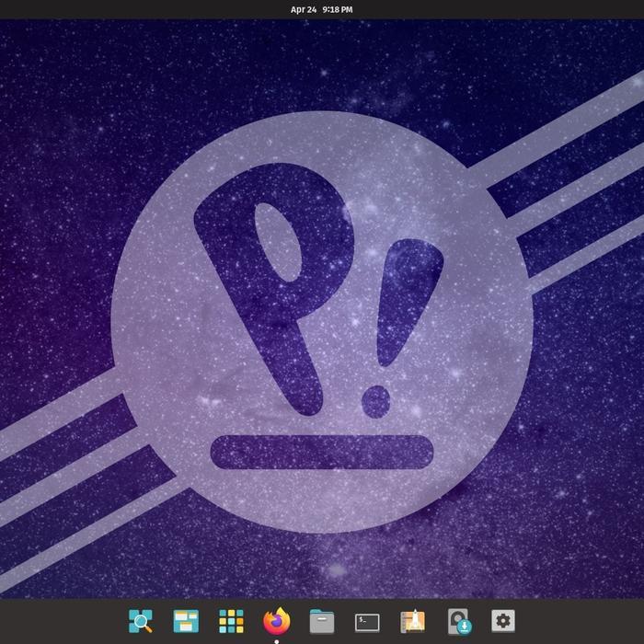Open Pop!_Shop rocket icon

click(413, 621)
